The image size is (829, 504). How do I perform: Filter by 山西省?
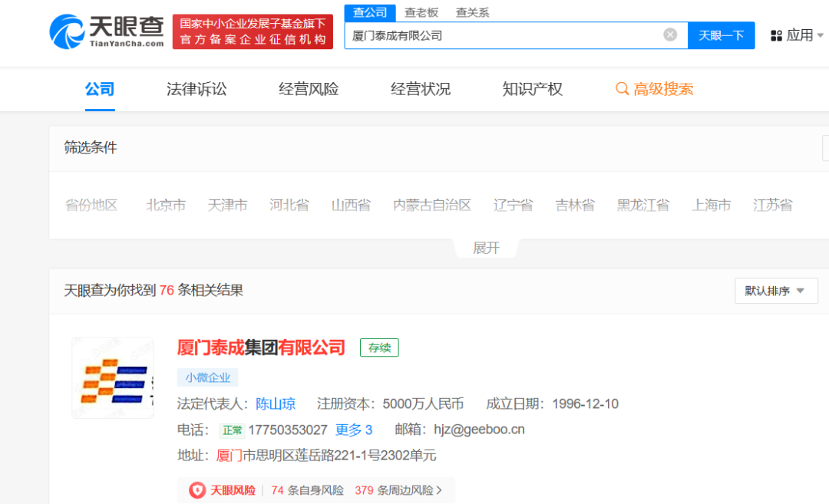351,205
